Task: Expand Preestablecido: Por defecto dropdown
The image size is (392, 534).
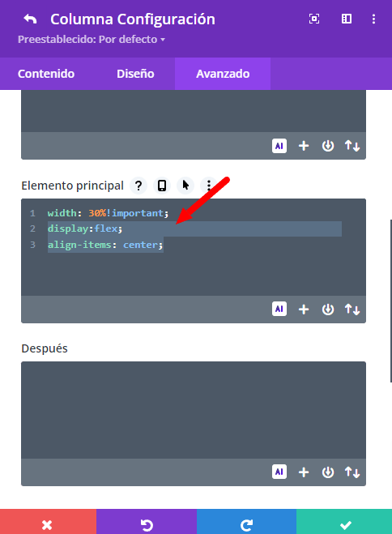Action: click(x=92, y=40)
